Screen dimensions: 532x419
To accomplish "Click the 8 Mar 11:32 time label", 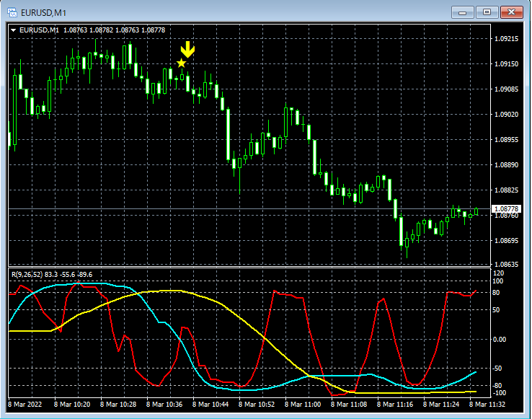I will [x=487, y=405].
